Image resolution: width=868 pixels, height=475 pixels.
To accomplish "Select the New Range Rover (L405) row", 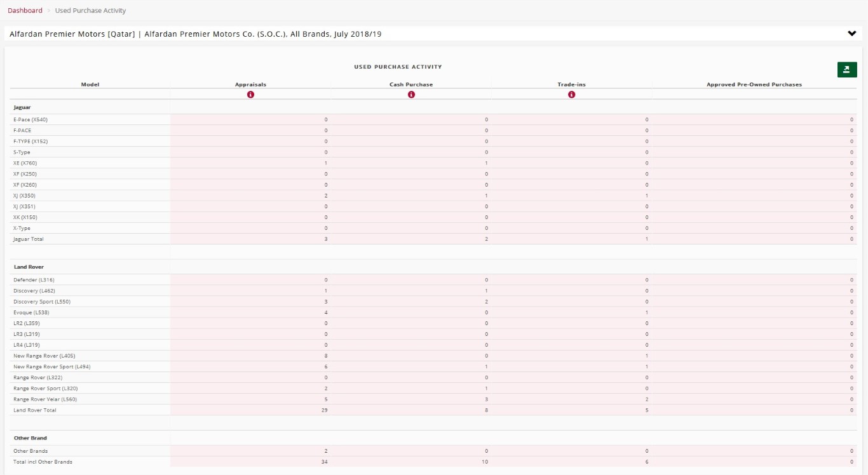I will click(x=44, y=356).
